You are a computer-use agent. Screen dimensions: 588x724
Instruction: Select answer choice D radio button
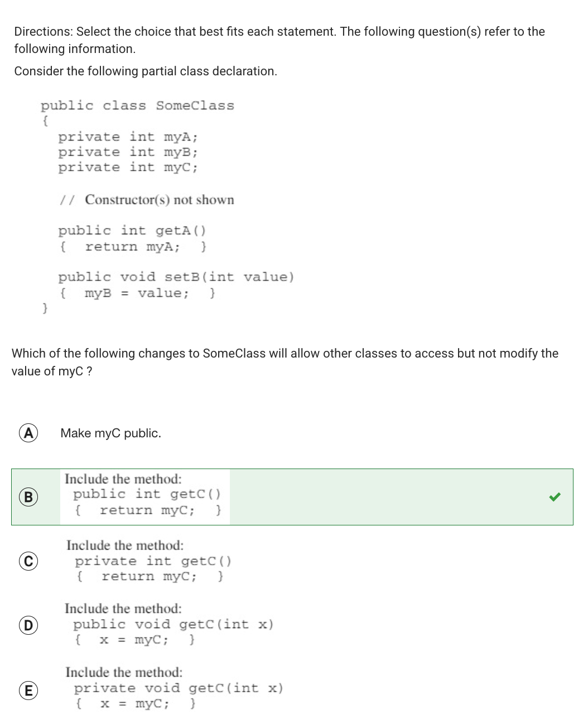28,624
